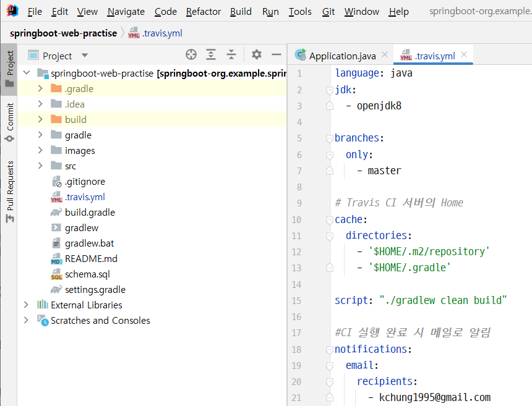Collapse the springboot-web-practise root node
Image resolution: width=532 pixels, height=406 pixels.
[x=27, y=72]
